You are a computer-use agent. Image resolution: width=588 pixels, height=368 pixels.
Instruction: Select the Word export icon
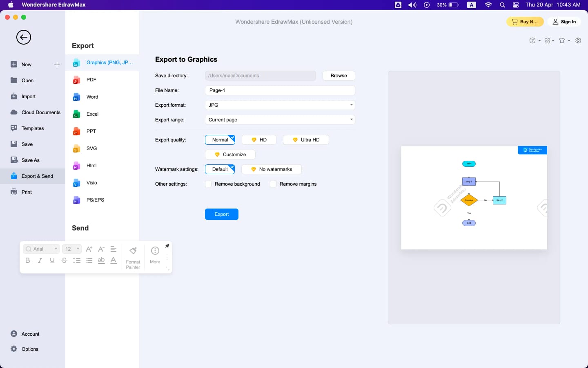pyautogui.click(x=76, y=97)
